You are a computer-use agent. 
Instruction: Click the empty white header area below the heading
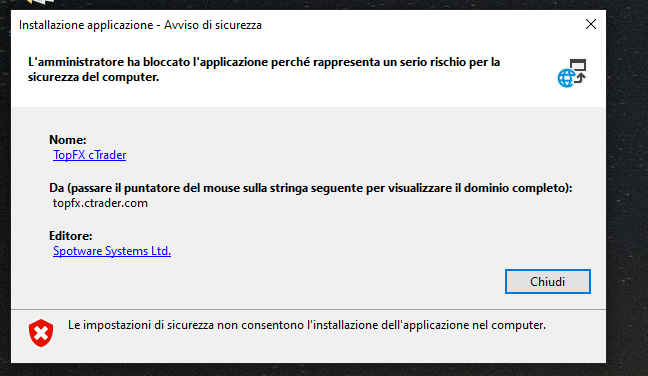[289, 95]
